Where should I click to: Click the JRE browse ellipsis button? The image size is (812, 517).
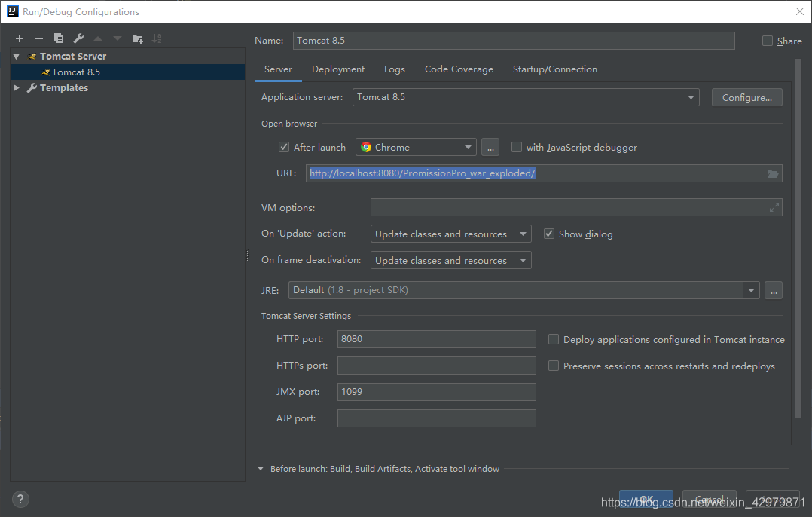774,290
